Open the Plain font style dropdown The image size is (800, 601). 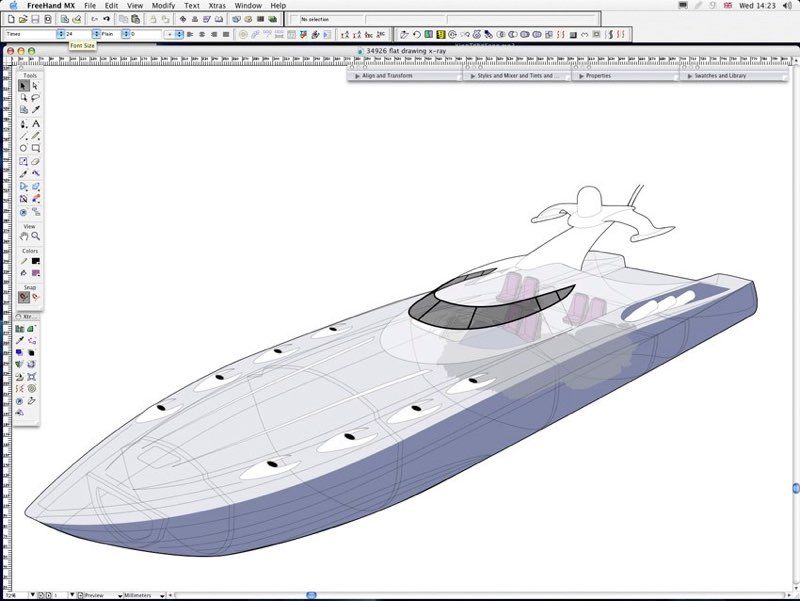(124, 34)
